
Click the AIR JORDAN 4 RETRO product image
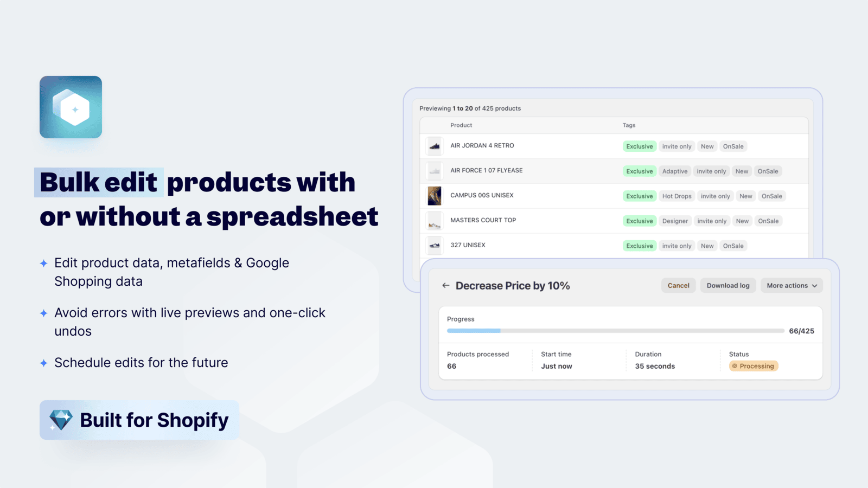tap(434, 145)
